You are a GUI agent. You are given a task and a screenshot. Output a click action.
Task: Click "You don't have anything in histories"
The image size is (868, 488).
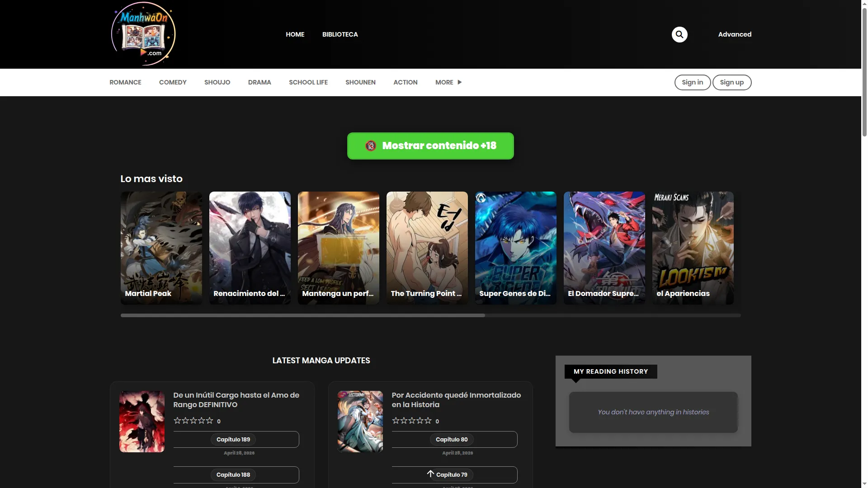[653, 412]
